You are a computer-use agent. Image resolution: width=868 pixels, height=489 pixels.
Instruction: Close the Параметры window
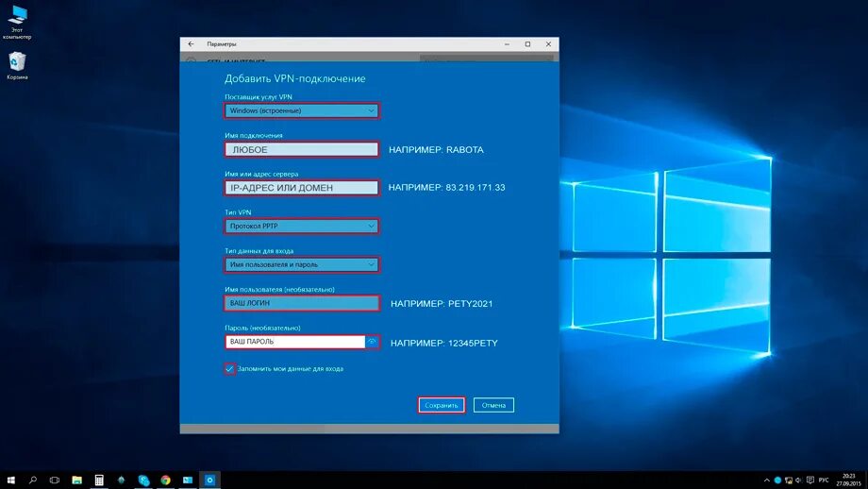pos(548,43)
